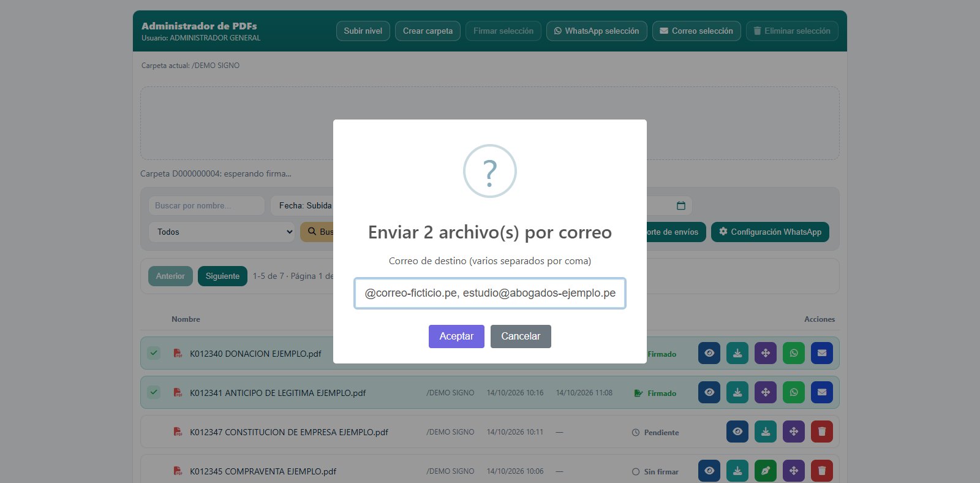
Task: Uncheck the K012340 DONACION EJEMPLO row checkbox
Action: coord(154,353)
